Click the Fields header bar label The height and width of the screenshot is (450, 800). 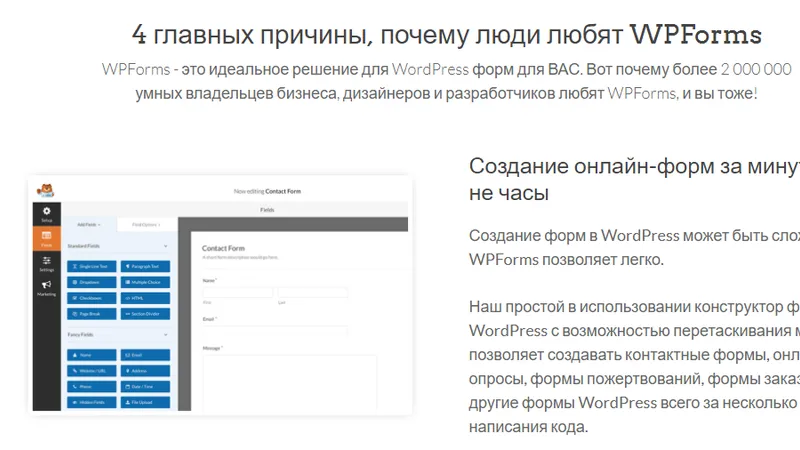click(x=267, y=210)
